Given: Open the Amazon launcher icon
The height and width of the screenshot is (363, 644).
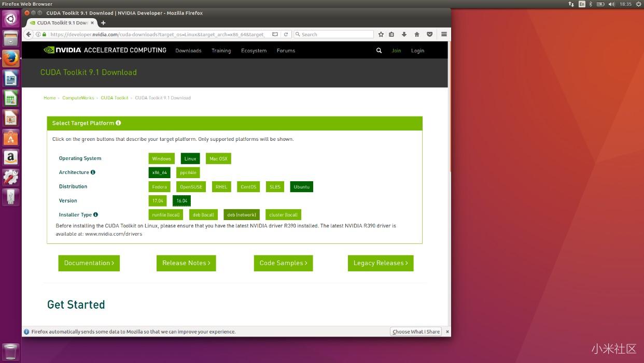Looking at the screenshot, I should [11, 157].
